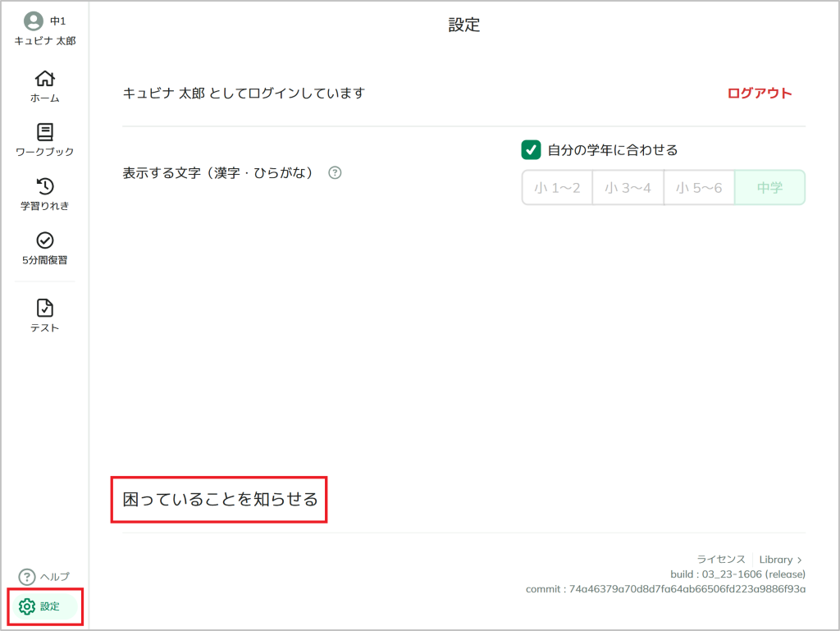Open the Workbook (ワークブック) icon
The height and width of the screenshot is (631, 840).
[x=45, y=132]
